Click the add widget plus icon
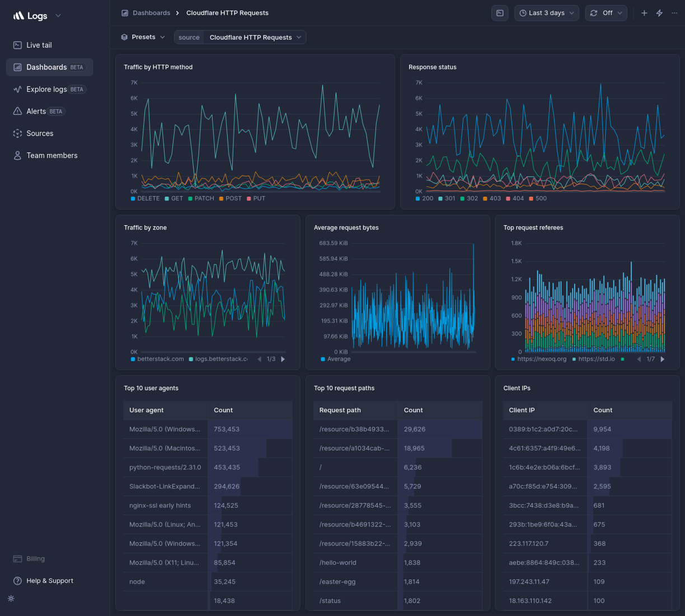This screenshot has height=616, width=685. click(x=644, y=12)
